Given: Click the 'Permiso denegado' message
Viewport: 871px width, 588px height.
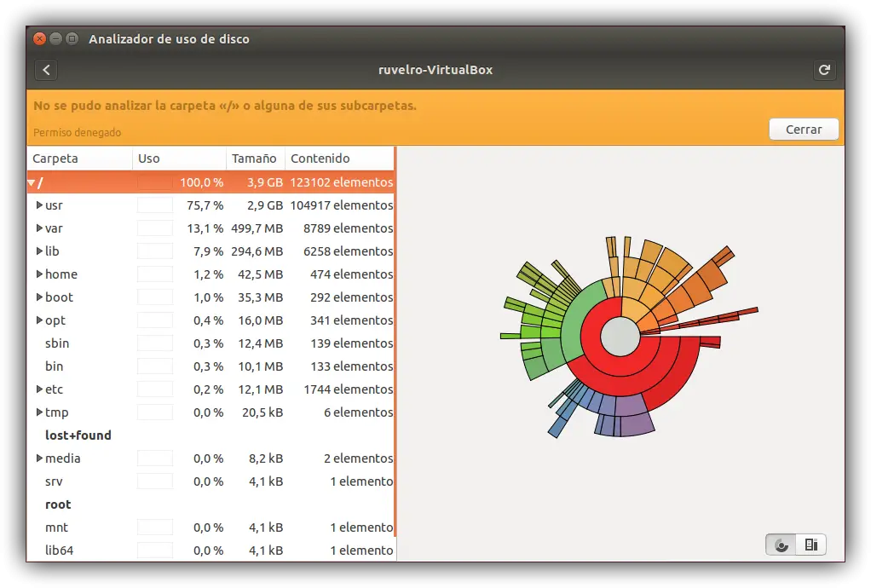Looking at the screenshot, I should click(x=78, y=132).
